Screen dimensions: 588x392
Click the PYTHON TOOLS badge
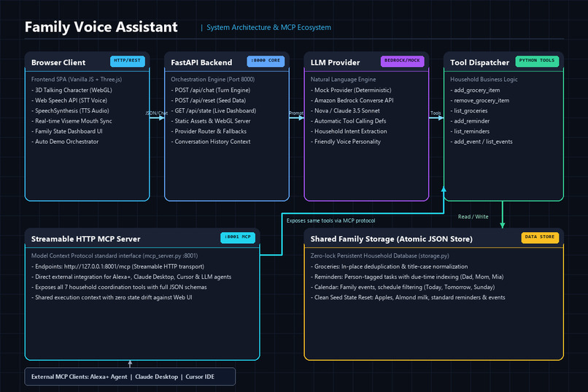(537, 61)
